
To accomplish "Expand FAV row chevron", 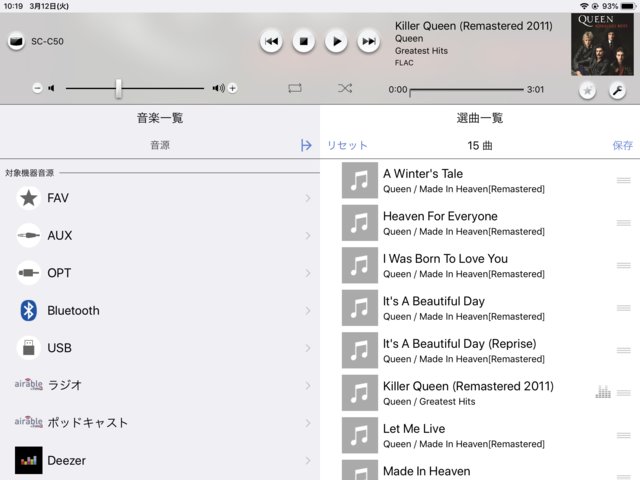I will [x=308, y=198].
